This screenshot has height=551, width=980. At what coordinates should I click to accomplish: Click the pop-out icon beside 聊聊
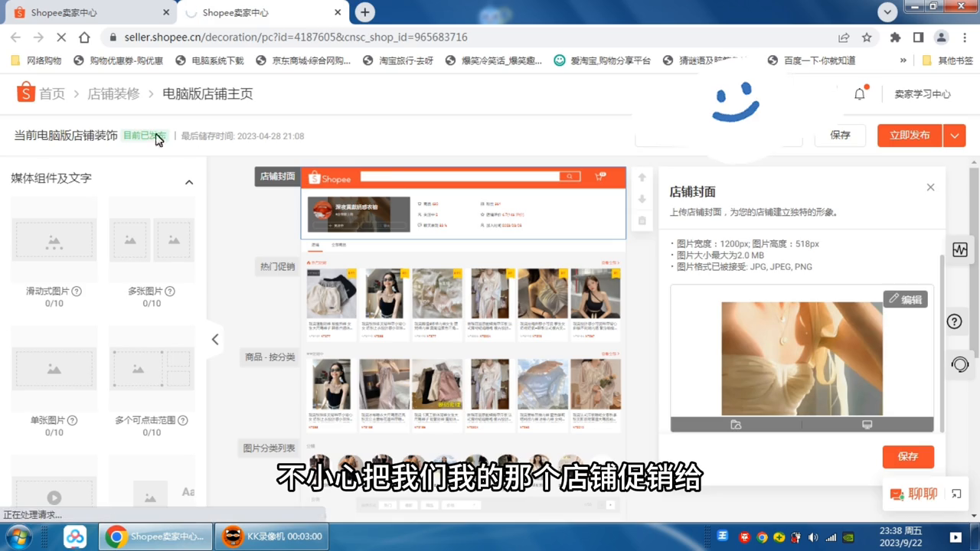955,494
